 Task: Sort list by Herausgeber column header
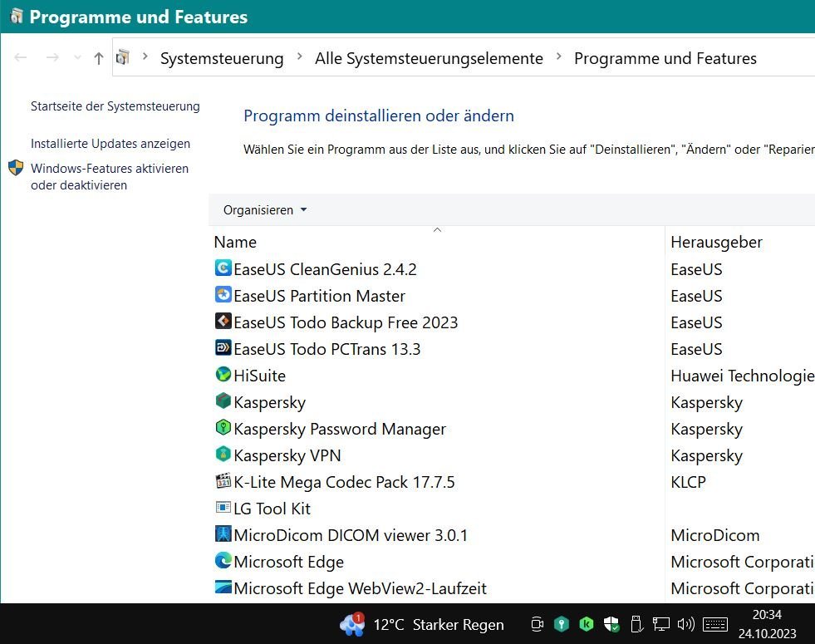(716, 242)
